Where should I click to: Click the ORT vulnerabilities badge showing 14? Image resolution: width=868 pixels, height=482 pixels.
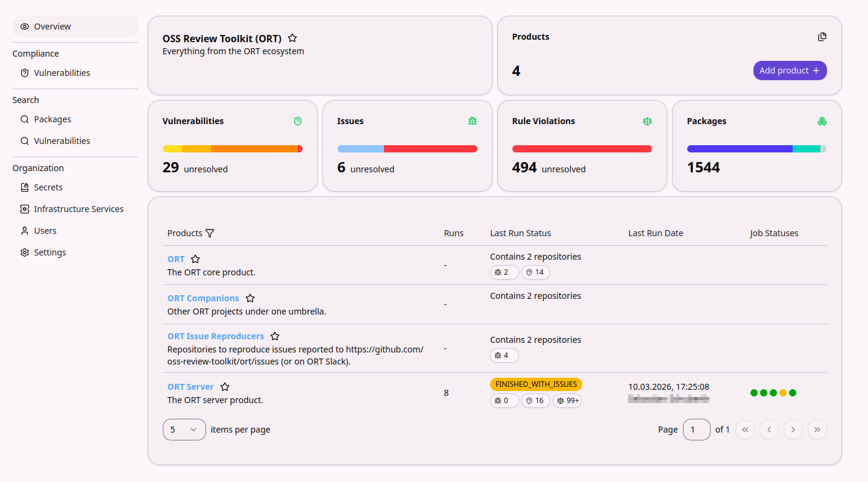coord(536,272)
